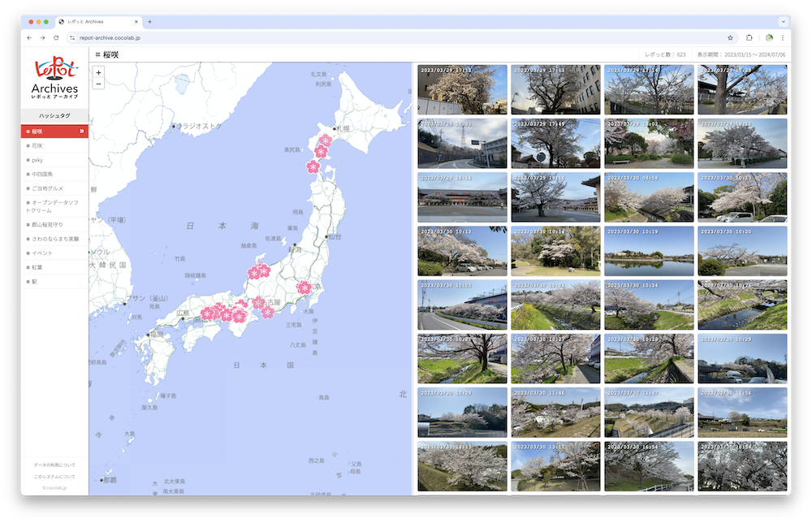Image resolution: width=812 pixels, height=523 pixels.
Task: Expand the tab search dropdown arrow
Action: click(x=783, y=21)
